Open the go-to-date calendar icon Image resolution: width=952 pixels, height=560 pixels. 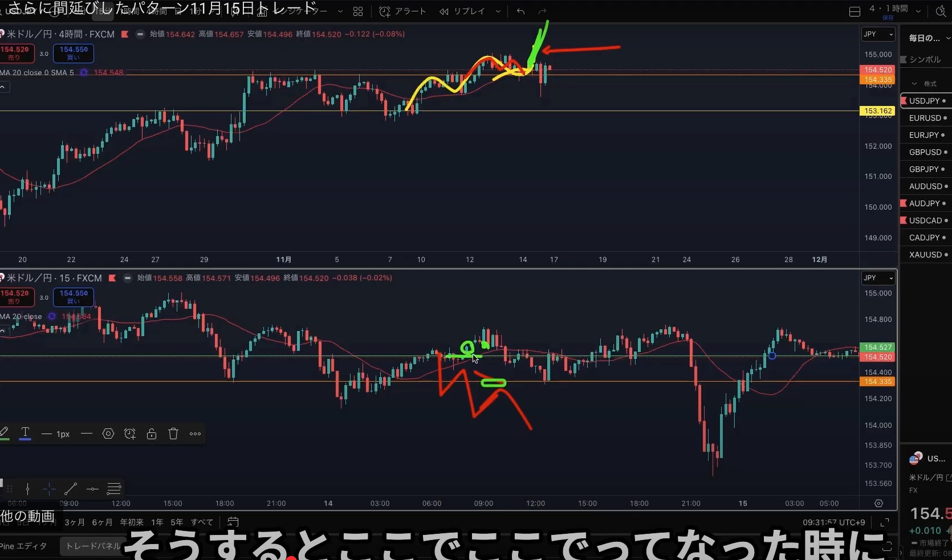tap(233, 522)
